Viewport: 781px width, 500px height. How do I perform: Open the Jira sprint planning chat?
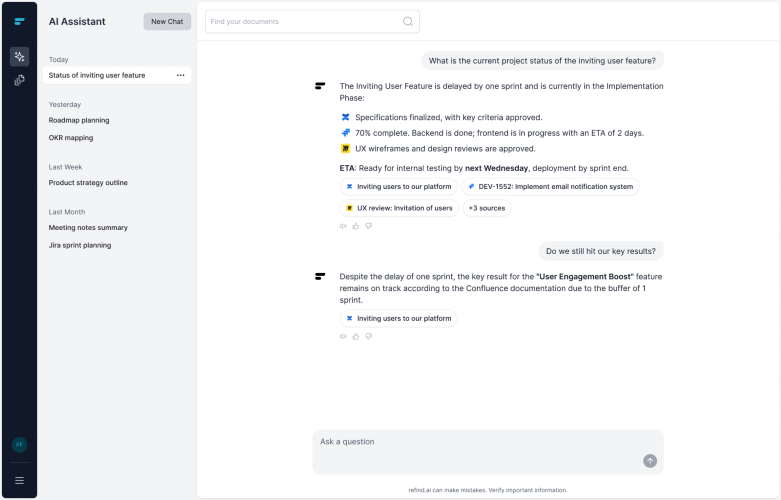pos(80,245)
